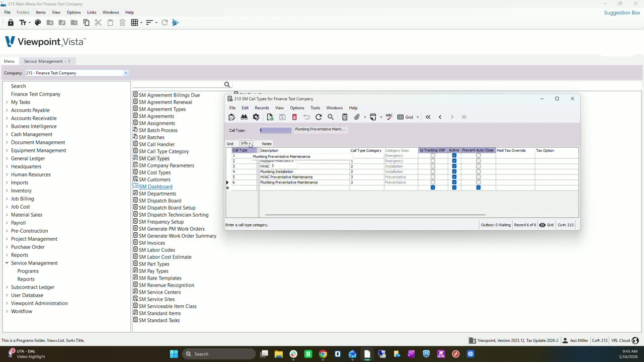Viewport: 644px width, 362px height.
Task: Toggle Prevent Auto Close for call type 6
Action: [478, 183]
